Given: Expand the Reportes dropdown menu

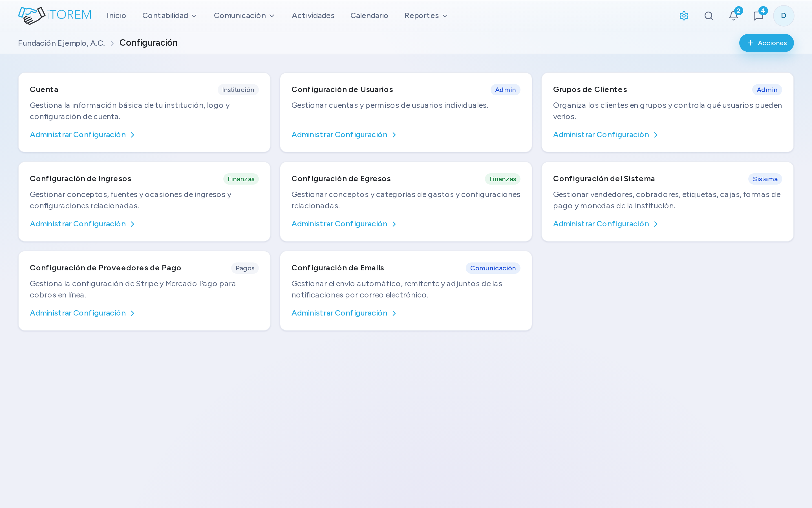Looking at the screenshot, I should tap(426, 16).
